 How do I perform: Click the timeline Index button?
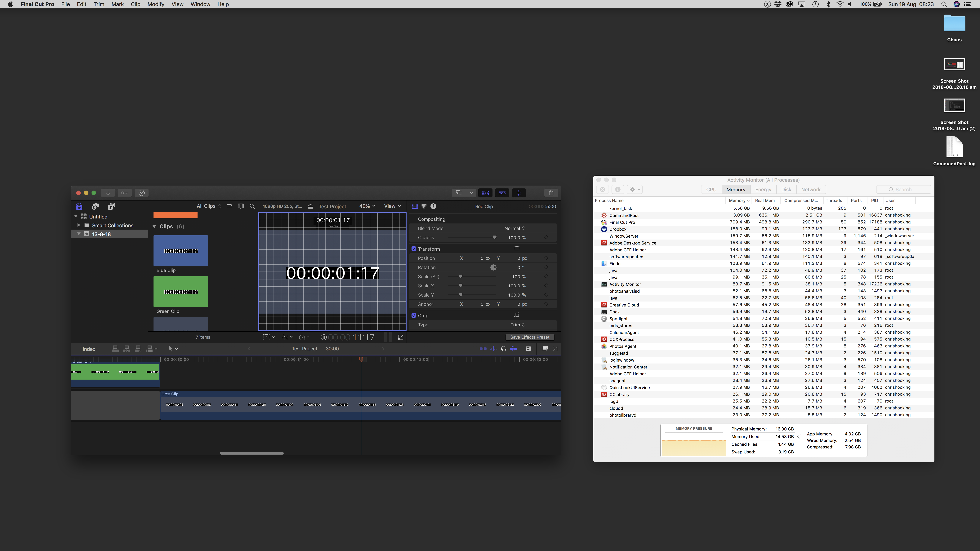[x=89, y=349]
